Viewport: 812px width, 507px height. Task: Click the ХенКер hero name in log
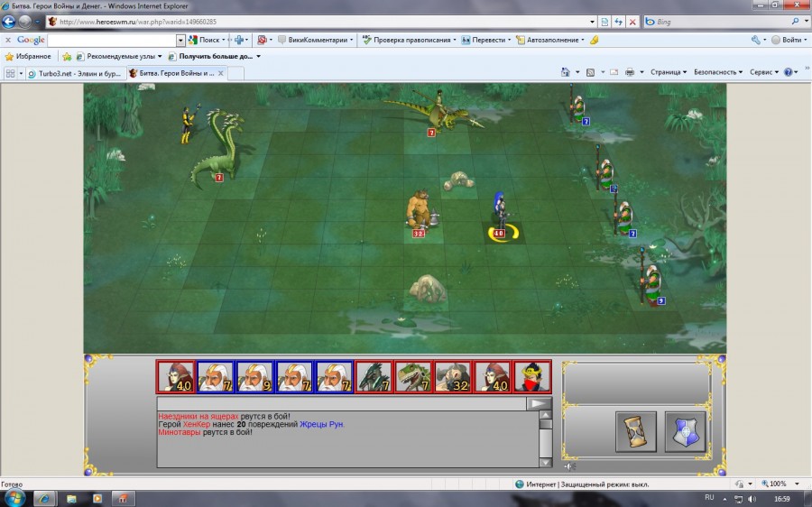(x=197, y=424)
